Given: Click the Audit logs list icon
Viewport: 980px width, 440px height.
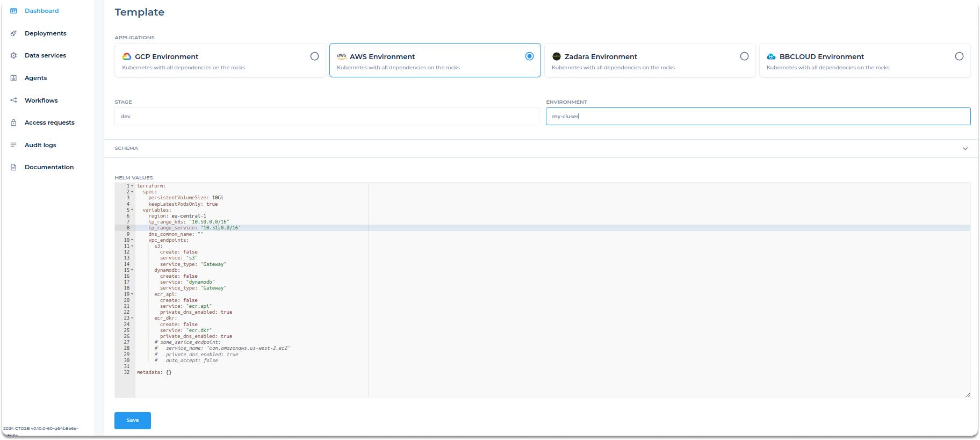Looking at the screenshot, I should point(13,145).
